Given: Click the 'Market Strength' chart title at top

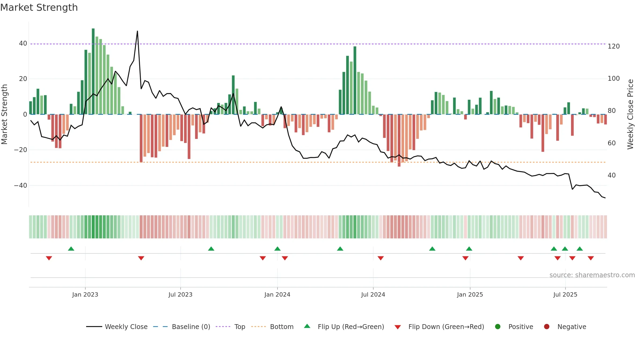Looking at the screenshot, I should 39,8.
